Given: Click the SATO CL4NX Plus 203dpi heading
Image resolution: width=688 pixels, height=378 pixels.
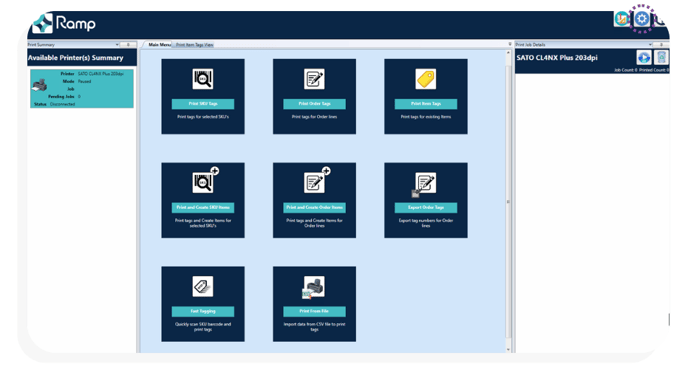Looking at the screenshot, I should [557, 58].
